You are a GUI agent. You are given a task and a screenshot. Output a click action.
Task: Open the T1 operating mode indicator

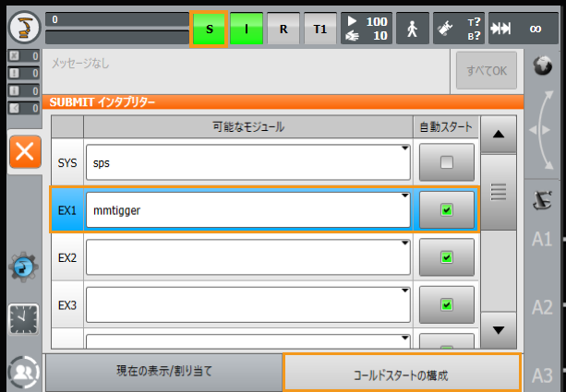coord(320,29)
